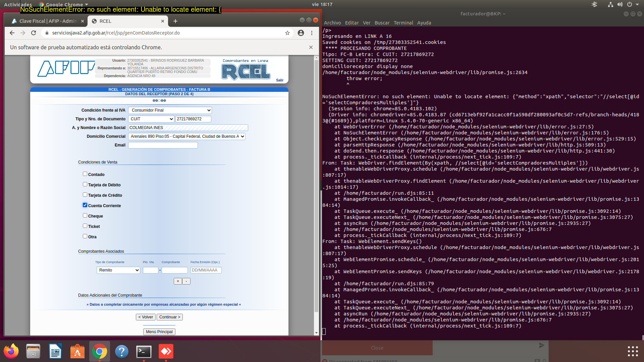Screen dimensions: 644x362
Task: Expand the régimen especial additional data link
Action: pyautogui.click(x=164, y=304)
